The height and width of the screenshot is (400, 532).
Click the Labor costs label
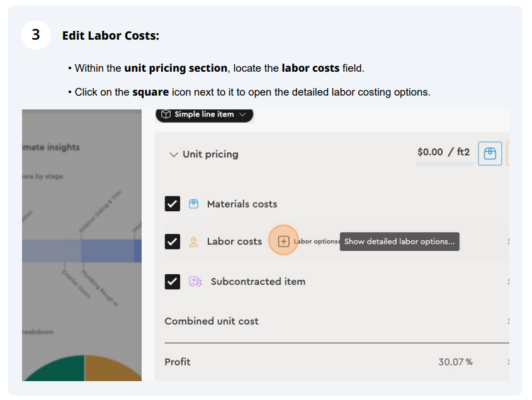point(234,242)
